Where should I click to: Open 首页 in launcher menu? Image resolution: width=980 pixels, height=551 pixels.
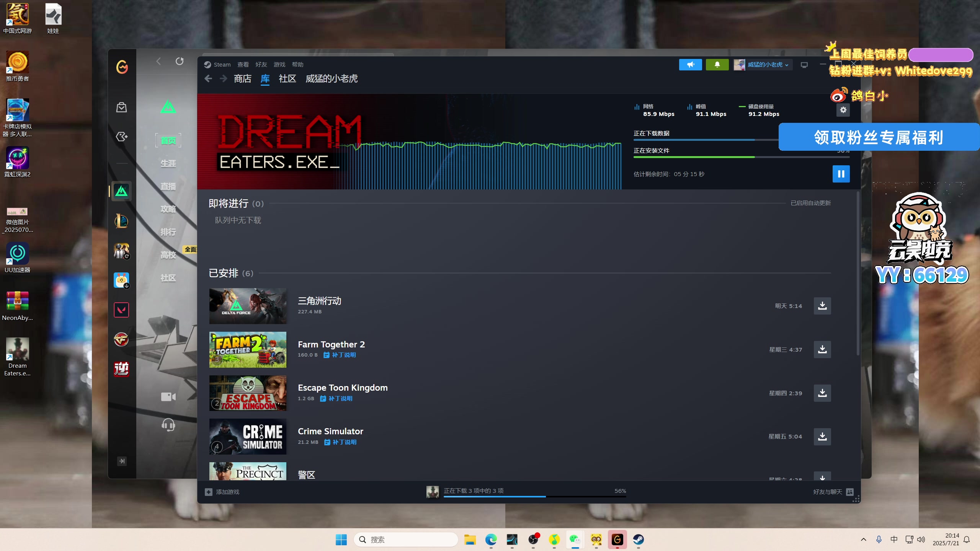pos(168,140)
